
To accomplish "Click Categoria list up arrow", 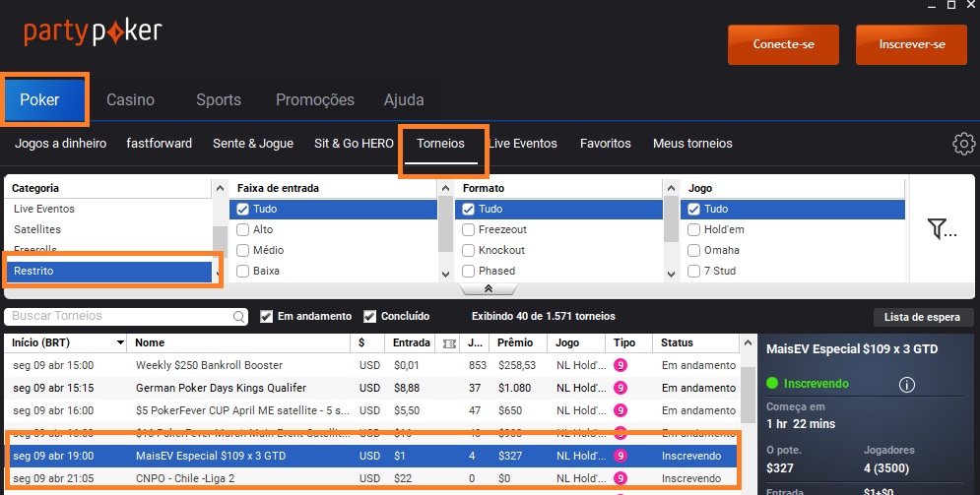I will 220,188.
